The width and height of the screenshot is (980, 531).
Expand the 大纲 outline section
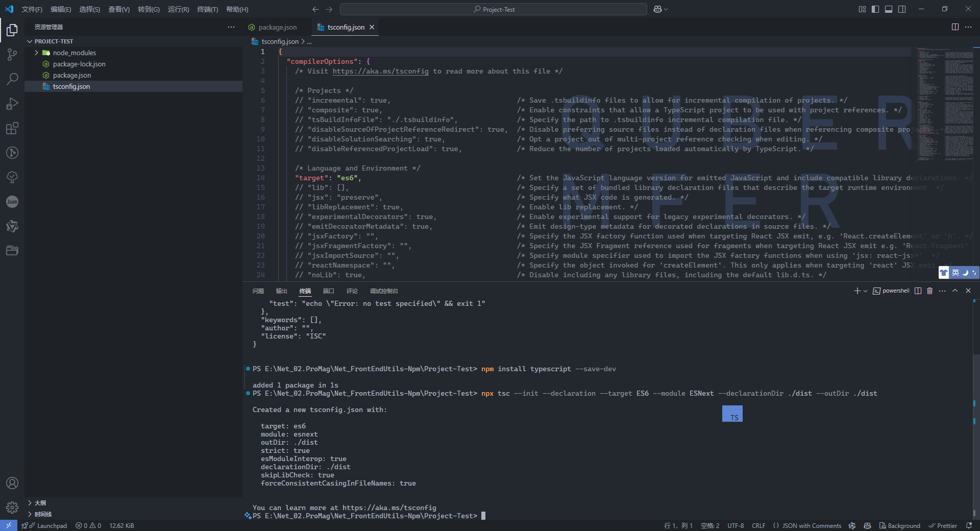click(x=30, y=503)
